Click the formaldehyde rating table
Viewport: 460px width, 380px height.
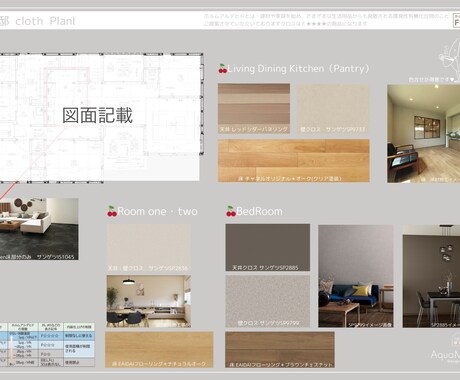47,345
